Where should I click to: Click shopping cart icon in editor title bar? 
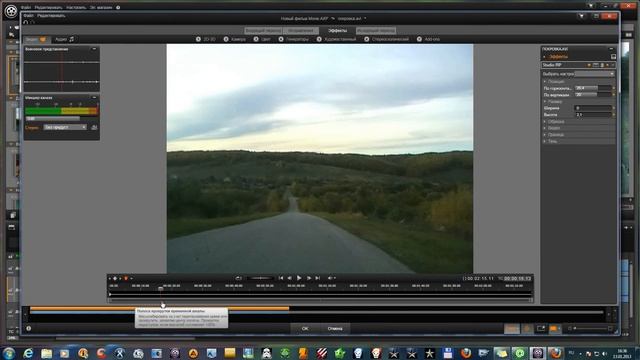pos(582,16)
